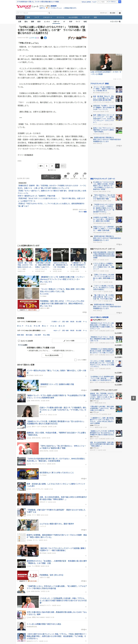The height and width of the screenshot is (644, 138).
Task: Click the back-to-top arrow button
Action: pyautogui.click(x=133, y=398)
